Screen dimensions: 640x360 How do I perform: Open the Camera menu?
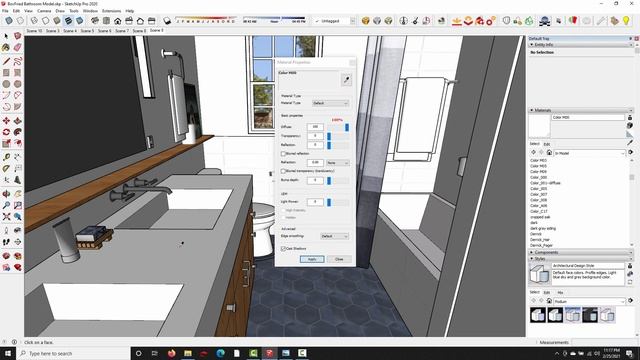click(x=44, y=11)
